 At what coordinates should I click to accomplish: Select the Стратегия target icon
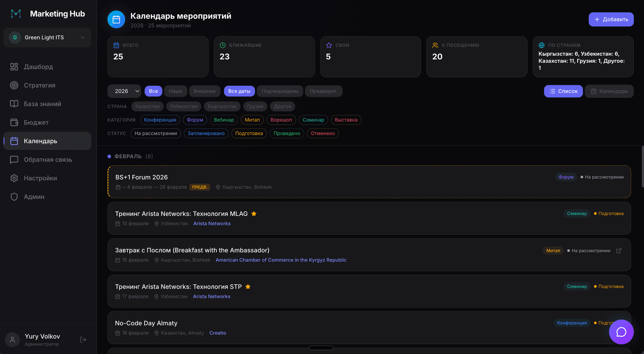tap(14, 85)
